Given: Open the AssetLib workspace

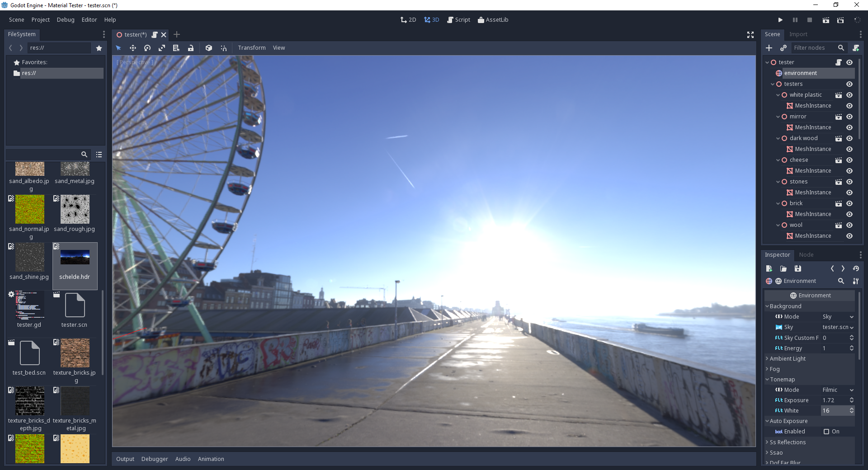Looking at the screenshot, I should (x=493, y=19).
